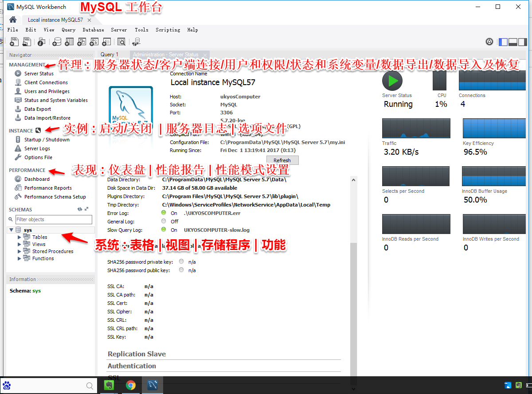Open Chrome from the taskbar
This screenshot has height=394, width=532.
[130, 385]
